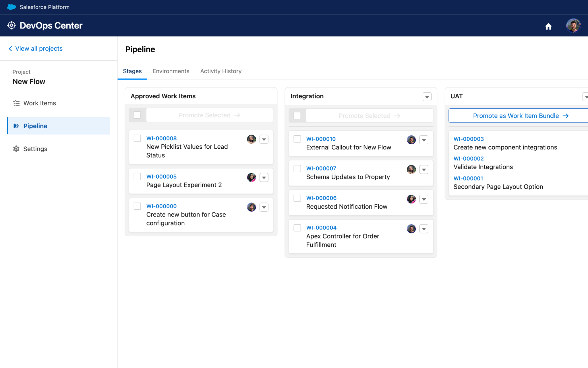Expand dropdown for WI-000010 actions
The height and width of the screenshot is (368, 588).
click(x=424, y=140)
